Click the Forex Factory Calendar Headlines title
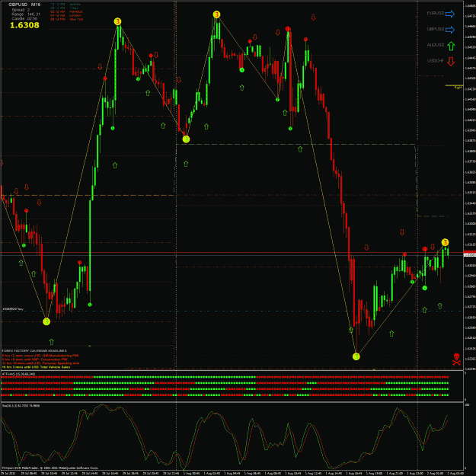The height and width of the screenshot is (476, 476). tap(34, 351)
